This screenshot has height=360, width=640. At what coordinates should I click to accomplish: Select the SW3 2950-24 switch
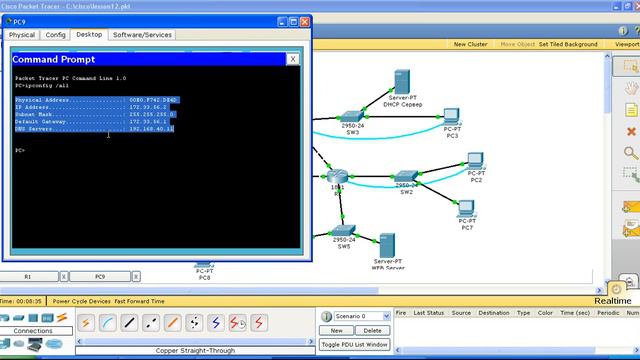point(352,117)
